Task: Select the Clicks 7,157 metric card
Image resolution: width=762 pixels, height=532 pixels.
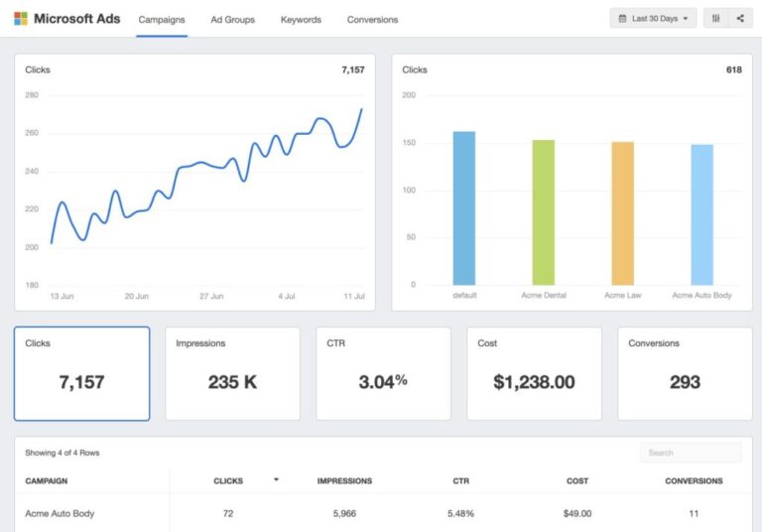Action: pyautogui.click(x=82, y=373)
